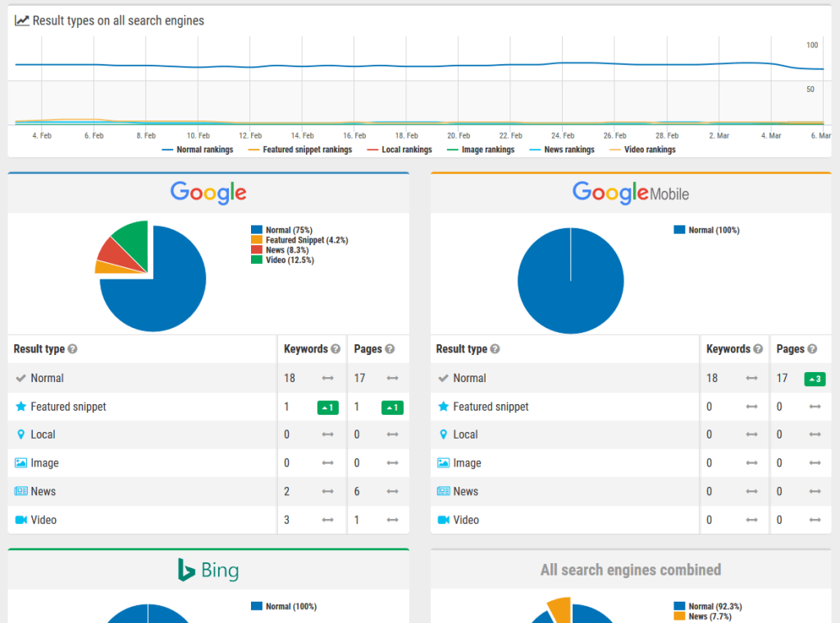840x623 pixels.
Task: Click the All search engines combined heading
Action: [631, 570]
